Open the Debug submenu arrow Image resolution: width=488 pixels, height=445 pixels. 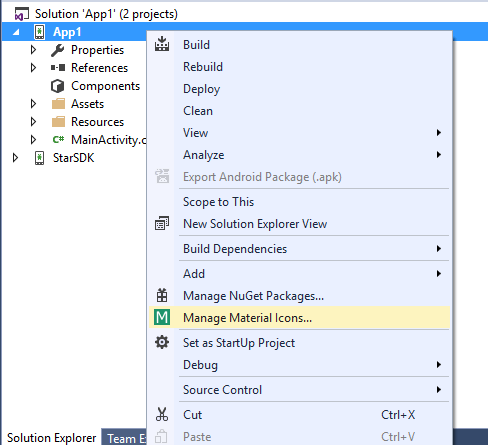[x=439, y=365]
